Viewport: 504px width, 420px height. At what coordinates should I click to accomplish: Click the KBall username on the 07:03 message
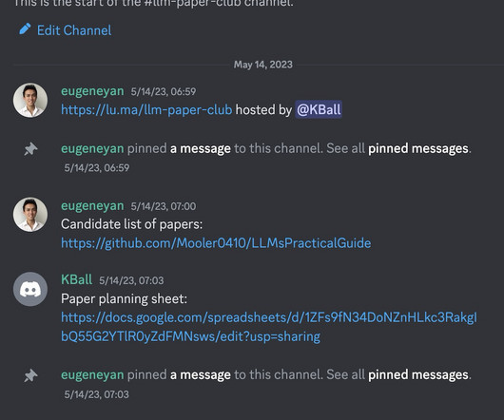tap(76, 279)
